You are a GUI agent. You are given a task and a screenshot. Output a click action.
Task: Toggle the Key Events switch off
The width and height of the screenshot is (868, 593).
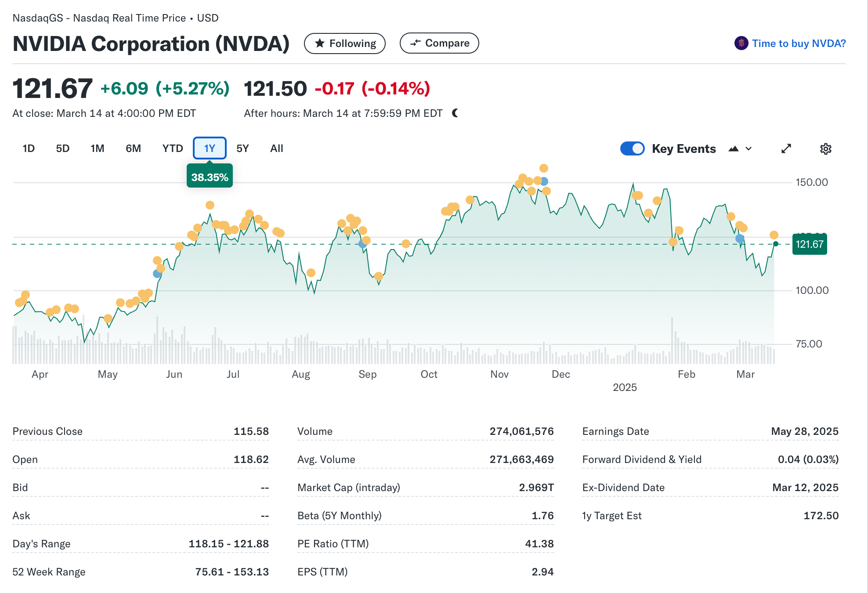[x=632, y=148]
